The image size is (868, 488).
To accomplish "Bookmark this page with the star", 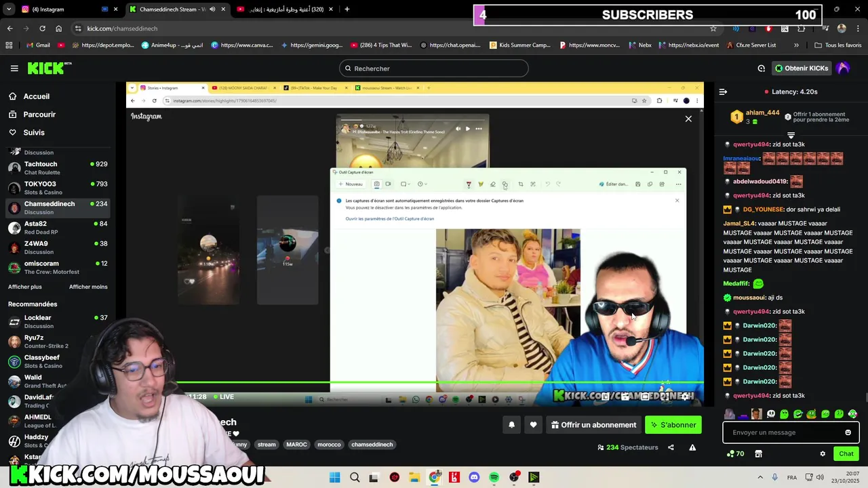I will (x=713, y=28).
